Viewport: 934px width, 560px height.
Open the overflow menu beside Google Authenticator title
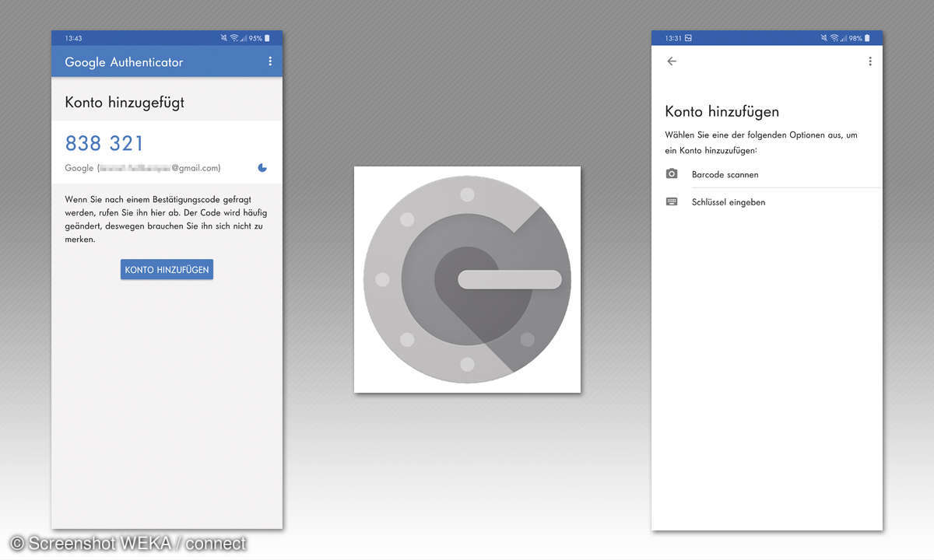(x=270, y=61)
